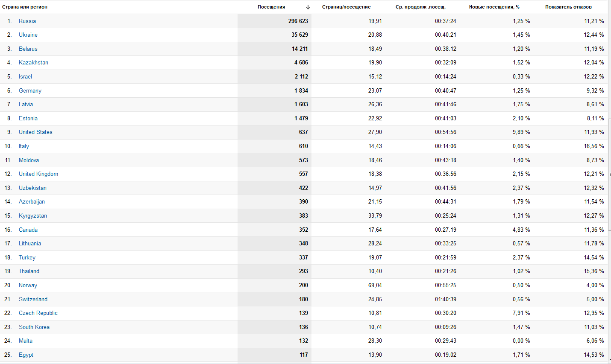Open United Kingdom country details

(x=38, y=174)
